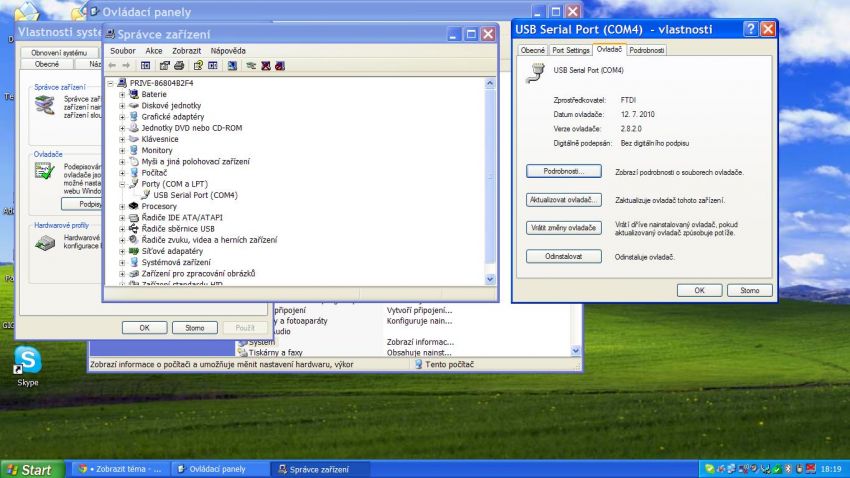Select the Síťové adaptéry network icon

[133, 251]
